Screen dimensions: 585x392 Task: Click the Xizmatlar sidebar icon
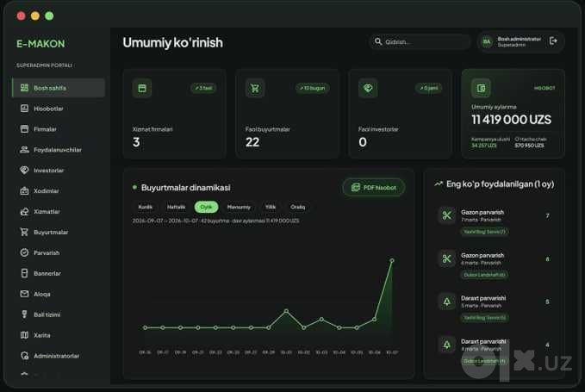pyautogui.click(x=24, y=211)
